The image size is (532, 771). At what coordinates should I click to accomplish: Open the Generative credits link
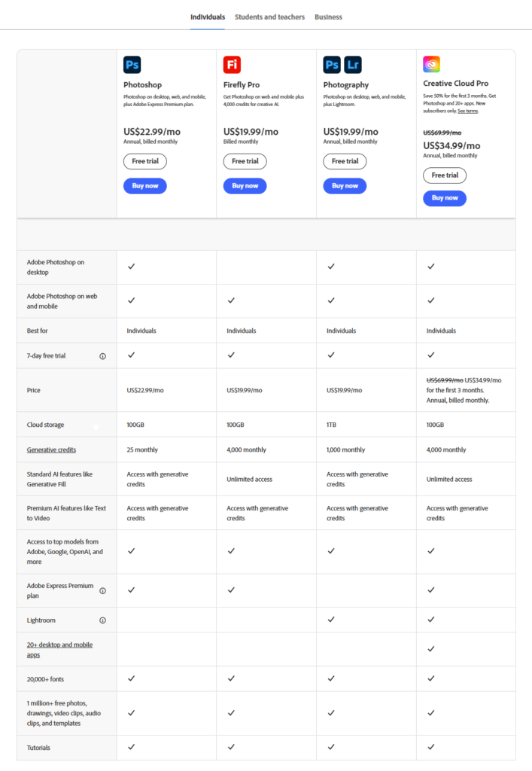click(52, 449)
